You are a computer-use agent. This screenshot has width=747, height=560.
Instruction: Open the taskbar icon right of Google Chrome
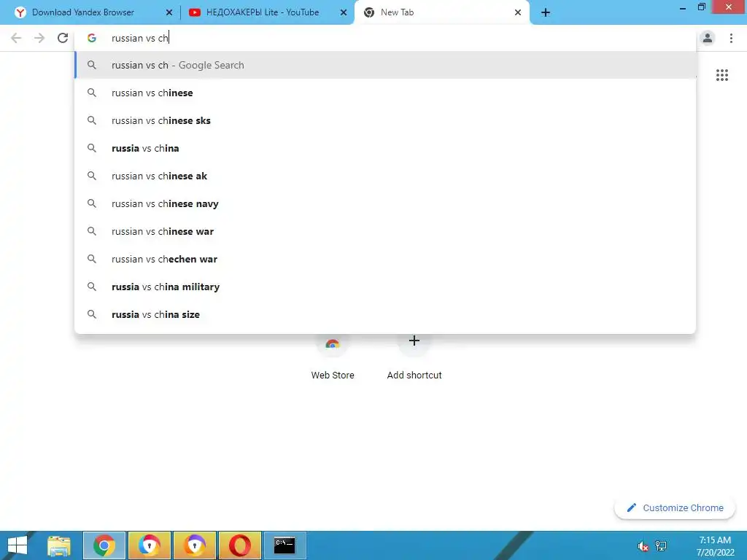pos(150,545)
